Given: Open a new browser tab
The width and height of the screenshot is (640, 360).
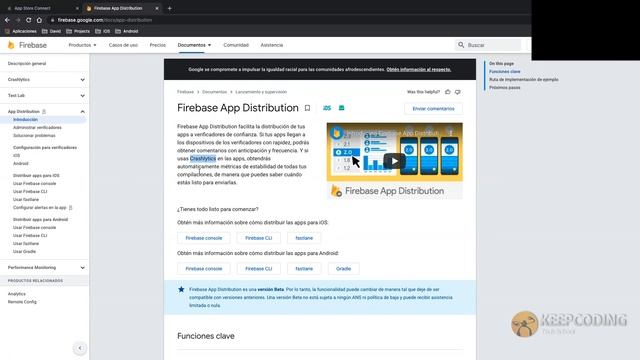Looking at the screenshot, I should point(169,8).
